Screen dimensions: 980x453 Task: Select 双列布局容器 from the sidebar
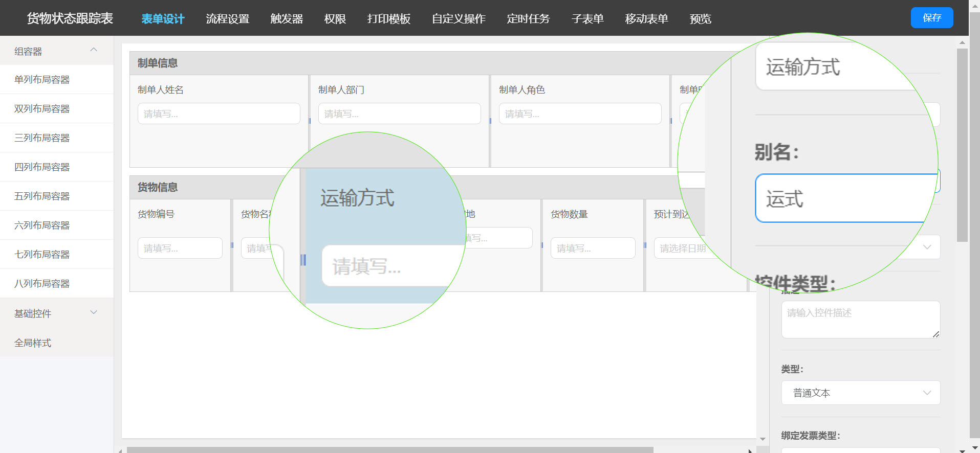pyautogui.click(x=57, y=109)
